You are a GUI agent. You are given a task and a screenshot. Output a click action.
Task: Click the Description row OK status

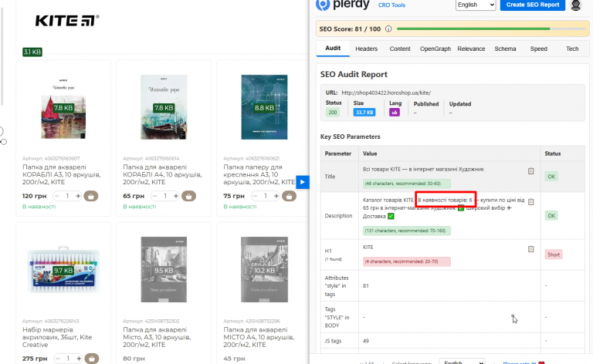[x=551, y=216]
